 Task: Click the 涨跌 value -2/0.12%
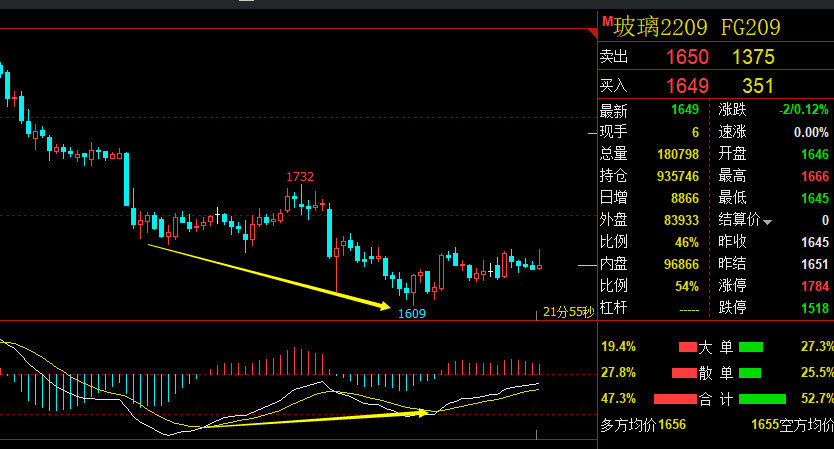coord(804,110)
